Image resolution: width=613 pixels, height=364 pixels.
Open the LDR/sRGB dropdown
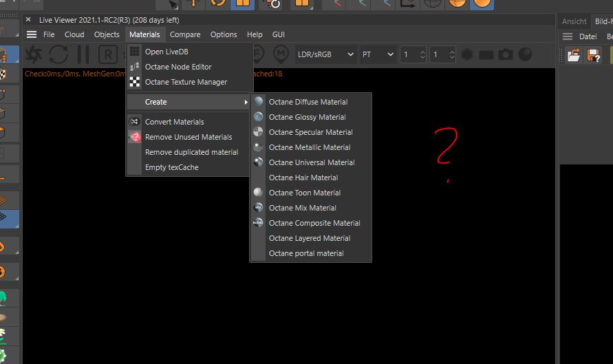pyautogui.click(x=325, y=54)
